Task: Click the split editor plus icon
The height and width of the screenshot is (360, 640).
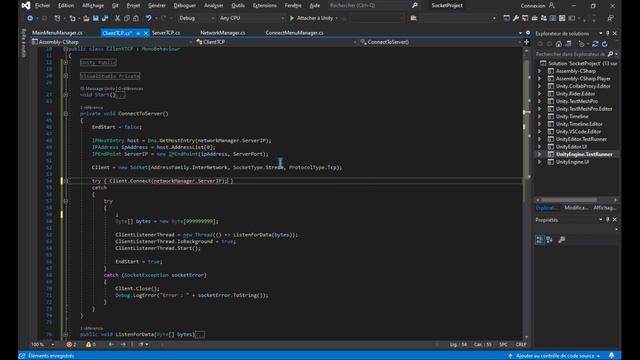Action: click(x=527, y=42)
